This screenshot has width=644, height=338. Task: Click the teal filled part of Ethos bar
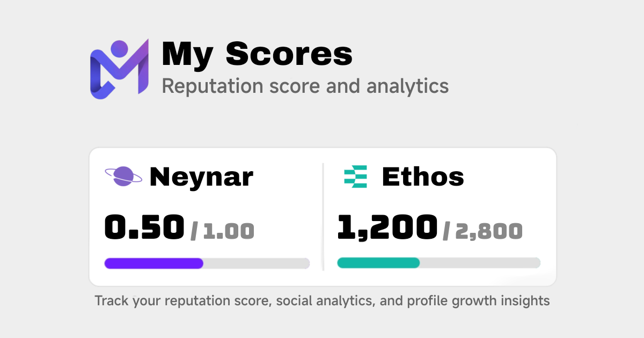point(378,263)
